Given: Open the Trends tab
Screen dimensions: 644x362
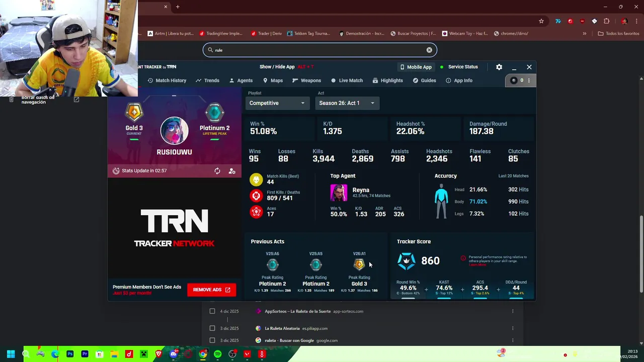Looking at the screenshot, I should click(207, 80).
